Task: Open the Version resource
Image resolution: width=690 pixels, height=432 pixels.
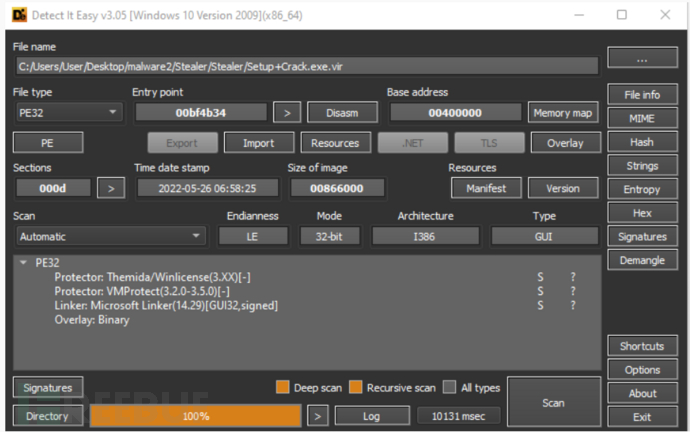Action: (x=563, y=188)
